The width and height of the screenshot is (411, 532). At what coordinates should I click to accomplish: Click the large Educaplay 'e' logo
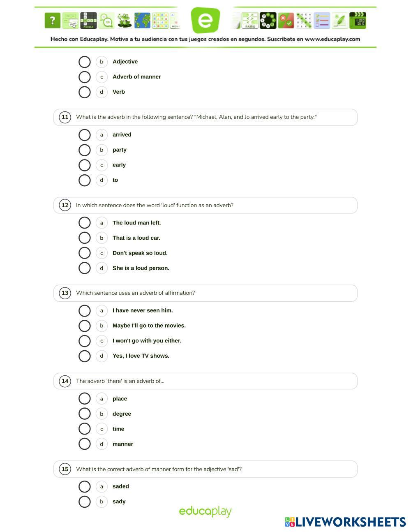[205, 20]
